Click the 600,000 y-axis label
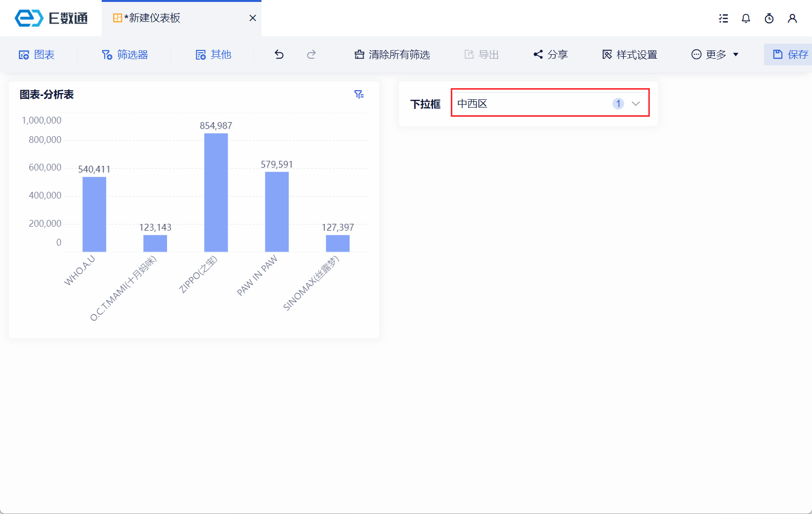Image resolution: width=812 pixels, height=514 pixels. 45,167
